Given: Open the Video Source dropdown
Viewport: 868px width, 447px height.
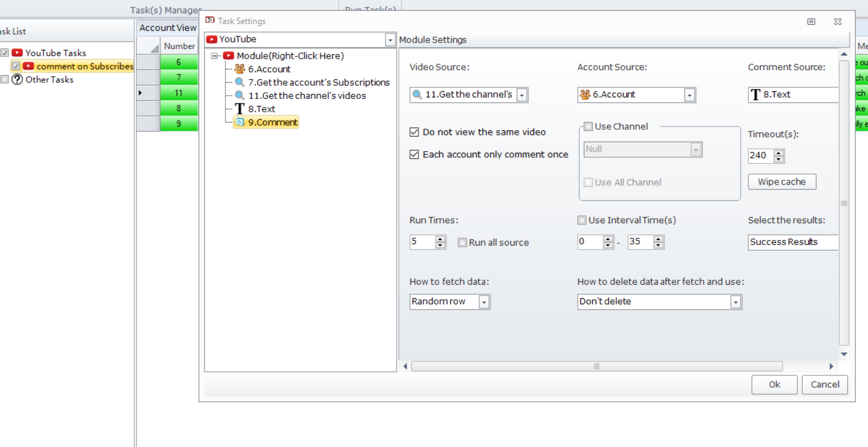Looking at the screenshot, I should point(522,95).
